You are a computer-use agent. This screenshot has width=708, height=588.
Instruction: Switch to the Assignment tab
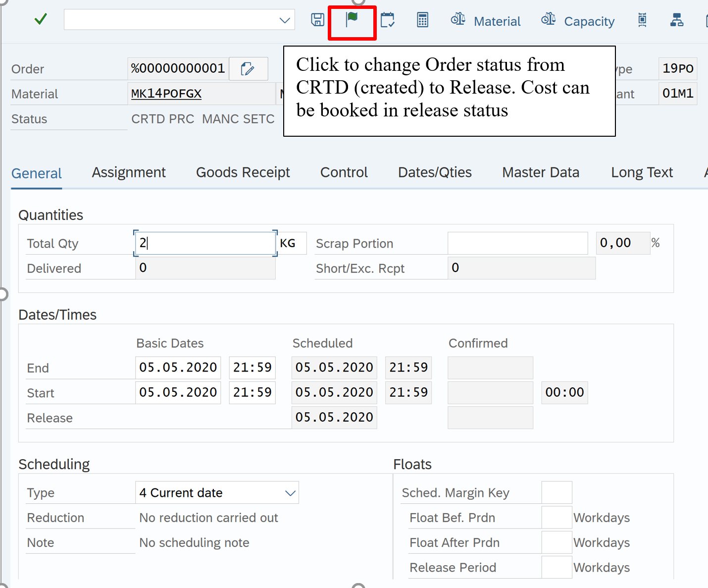(x=129, y=172)
